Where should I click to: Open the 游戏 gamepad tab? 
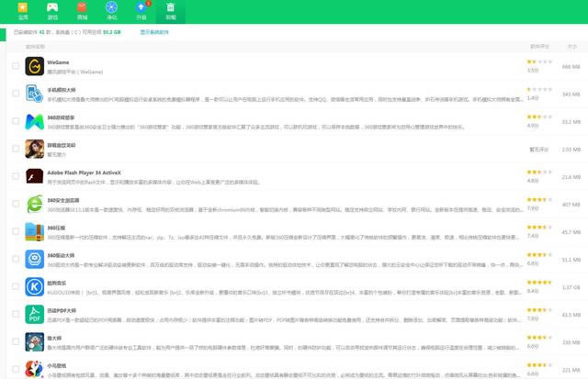(52, 11)
